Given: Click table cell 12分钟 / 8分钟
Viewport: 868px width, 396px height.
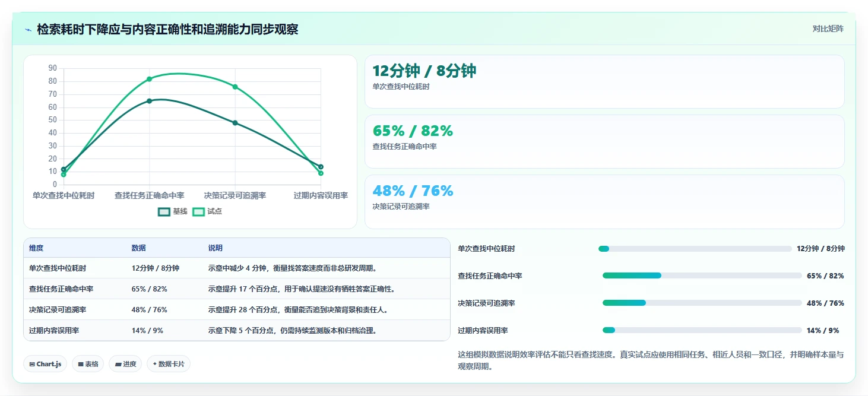Looking at the screenshot, I should [156, 268].
